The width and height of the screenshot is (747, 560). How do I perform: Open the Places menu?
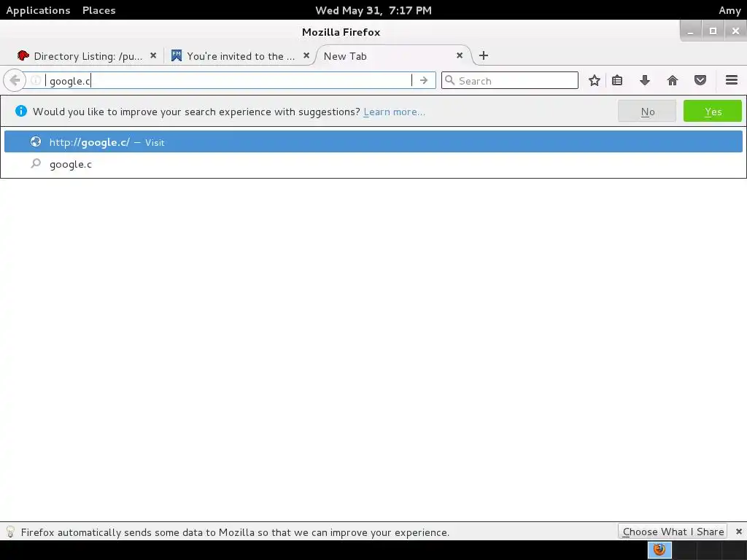tap(99, 10)
